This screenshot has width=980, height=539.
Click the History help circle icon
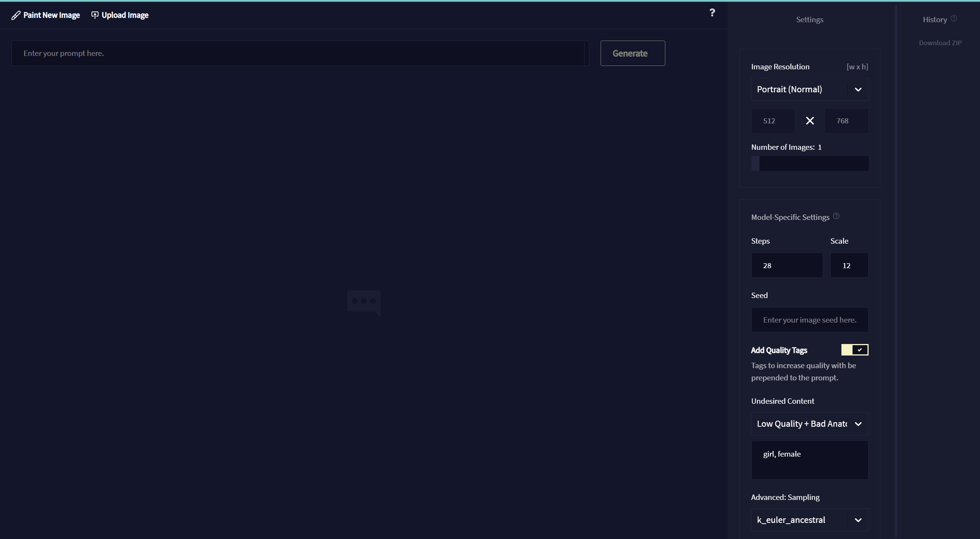tap(954, 18)
